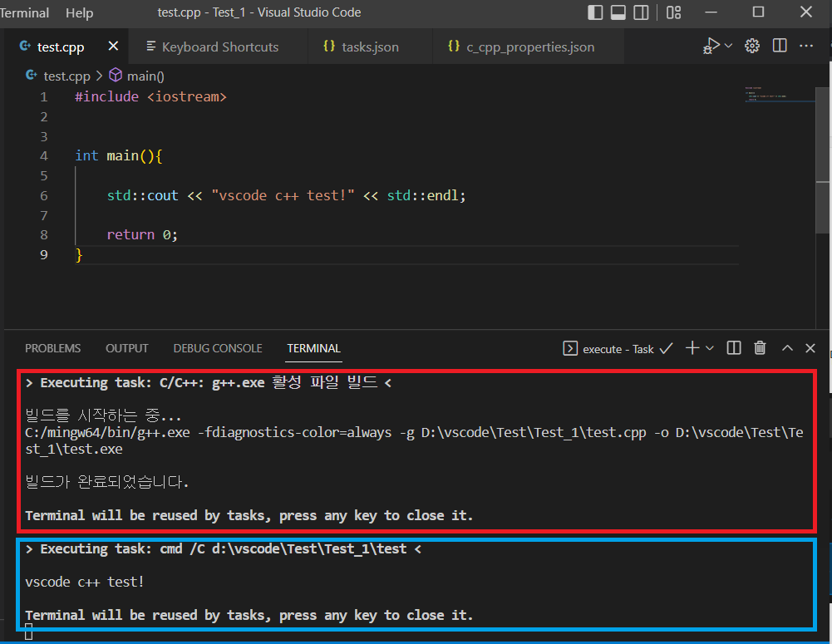
Task: Click the vscode c++ test! output line
Action: (85, 582)
